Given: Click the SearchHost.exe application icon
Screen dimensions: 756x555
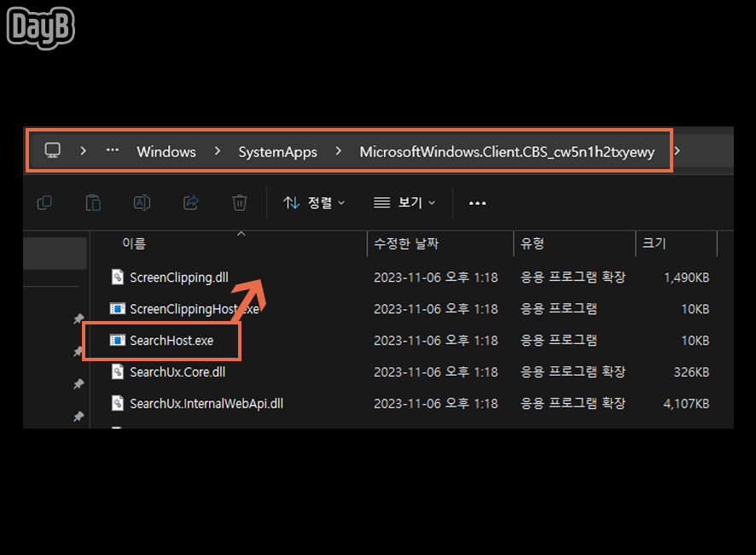Looking at the screenshot, I should [117, 340].
